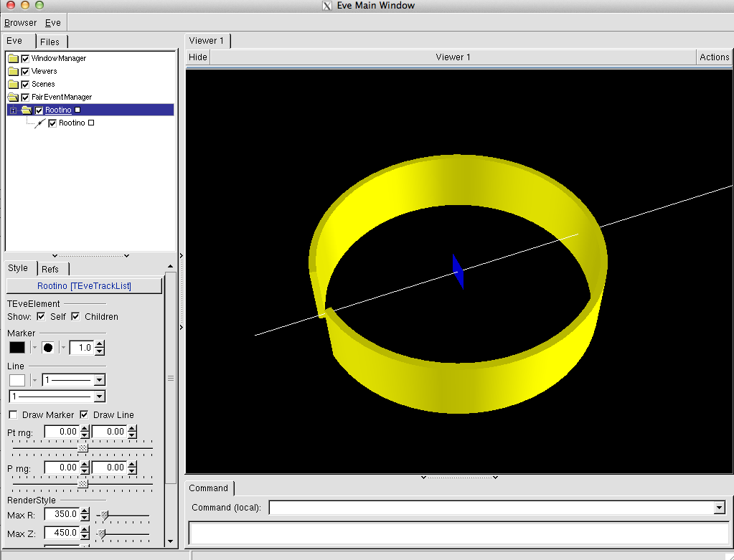This screenshot has width=734, height=560.
Task: Open the line width dropdown next to the white line swatch
Action: click(x=99, y=380)
